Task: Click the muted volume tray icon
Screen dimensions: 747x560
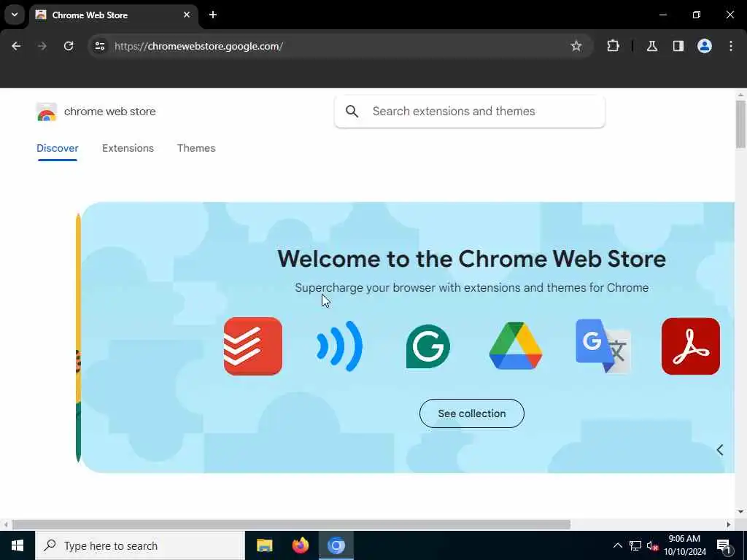Action: tap(652, 546)
